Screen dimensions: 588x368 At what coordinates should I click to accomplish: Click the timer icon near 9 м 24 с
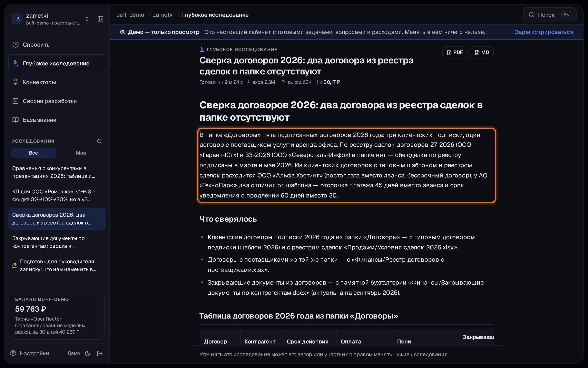(x=221, y=82)
